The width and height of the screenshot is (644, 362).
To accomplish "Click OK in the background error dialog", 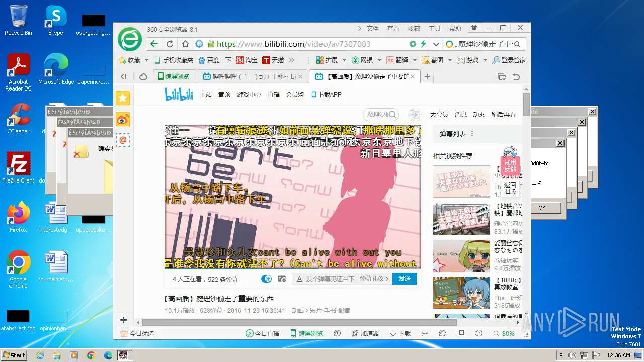I will pos(542,208).
